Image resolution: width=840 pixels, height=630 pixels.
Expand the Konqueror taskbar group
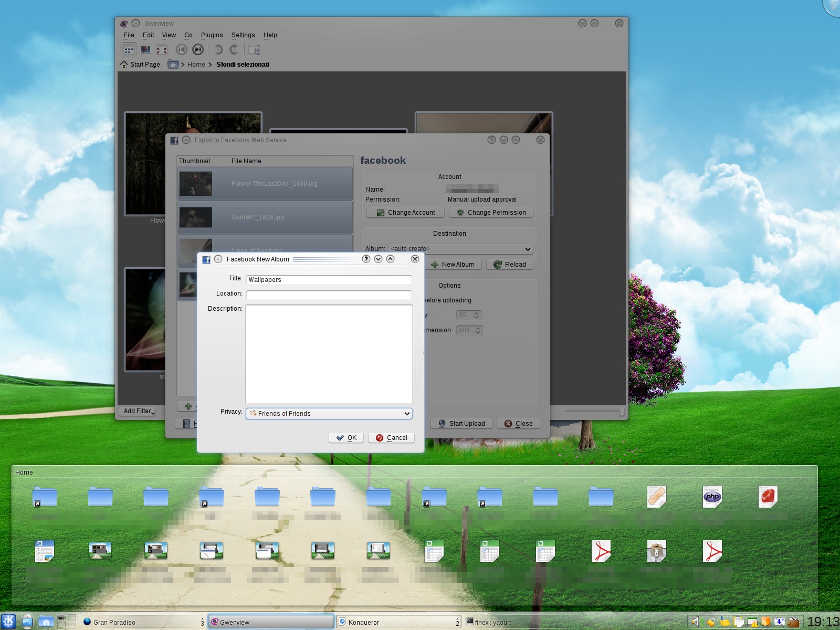click(x=457, y=622)
